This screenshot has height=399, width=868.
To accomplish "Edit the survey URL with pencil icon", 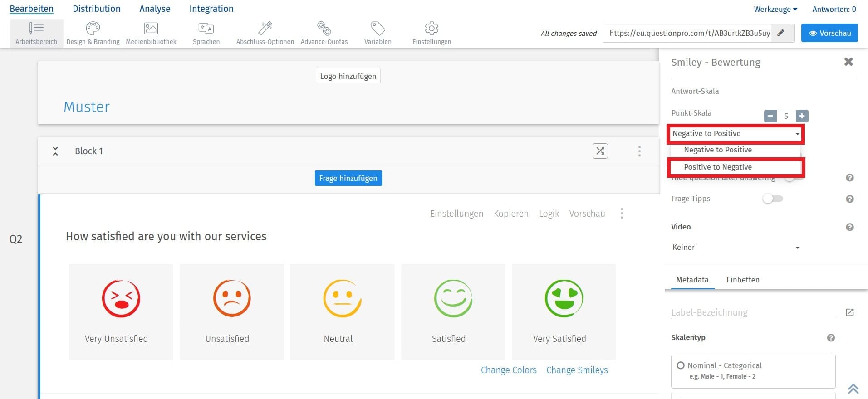I will (781, 33).
